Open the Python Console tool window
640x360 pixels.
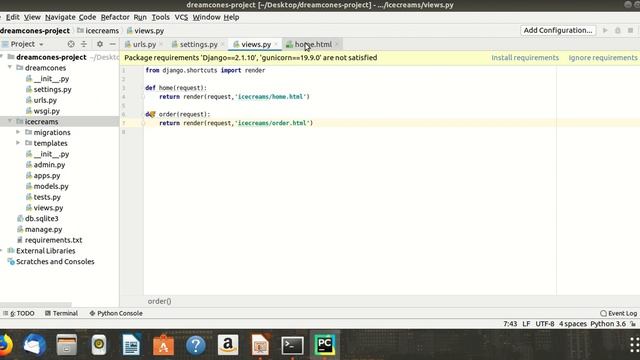pyautogui.click(x=116, y=313)
